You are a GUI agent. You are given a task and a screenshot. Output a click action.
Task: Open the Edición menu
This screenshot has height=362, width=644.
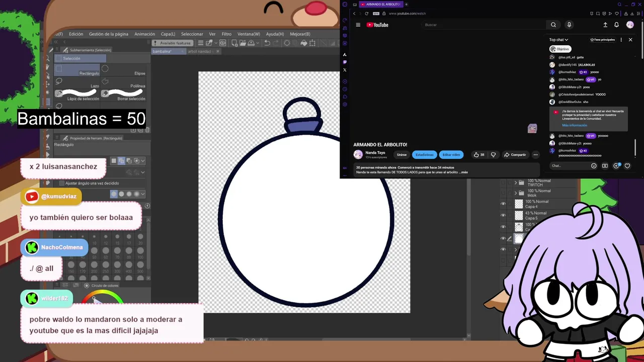pos(76,34)
